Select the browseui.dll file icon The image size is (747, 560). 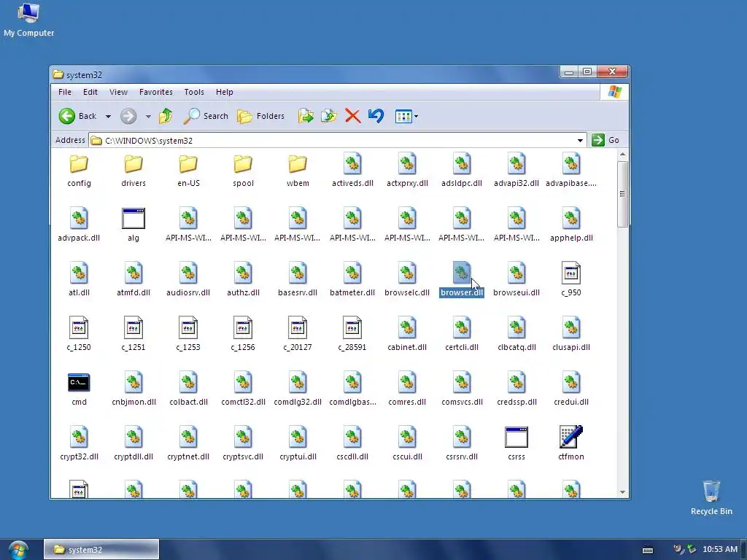point(516,273)
